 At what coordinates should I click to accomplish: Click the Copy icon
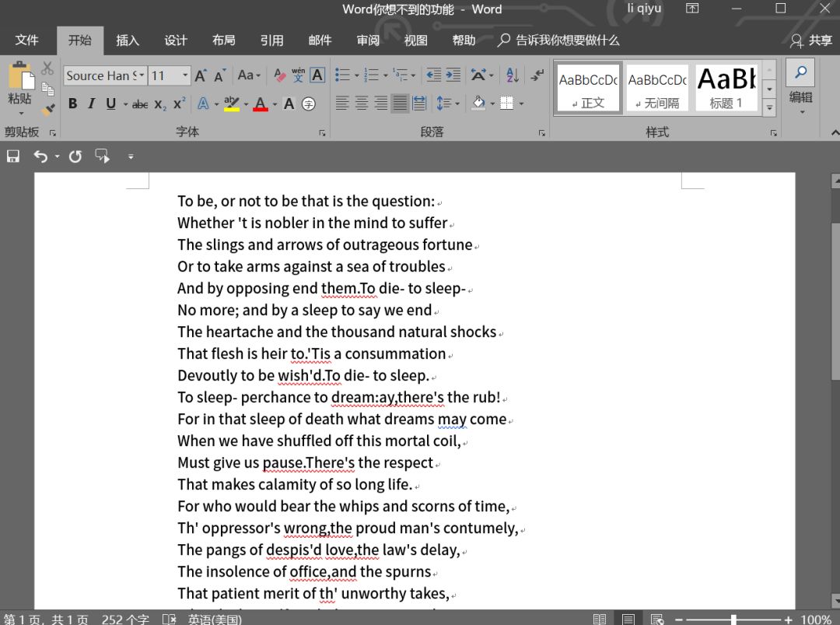tap(47, 89)
